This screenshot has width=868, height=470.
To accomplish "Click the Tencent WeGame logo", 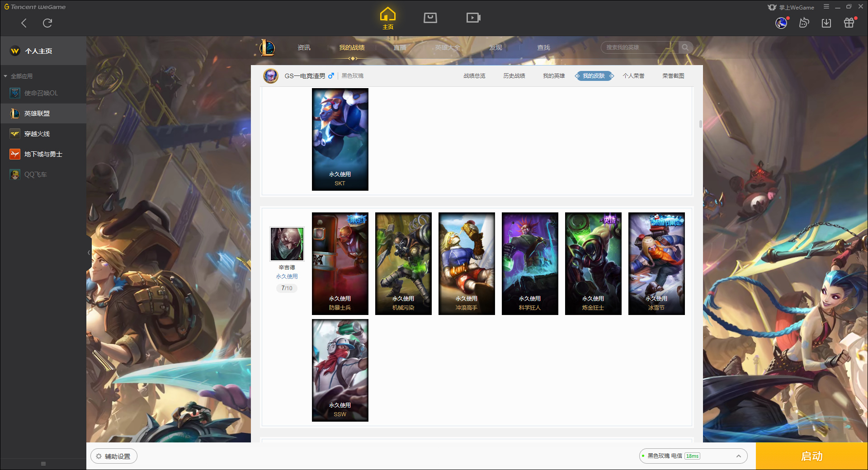I will pos(35,7).
